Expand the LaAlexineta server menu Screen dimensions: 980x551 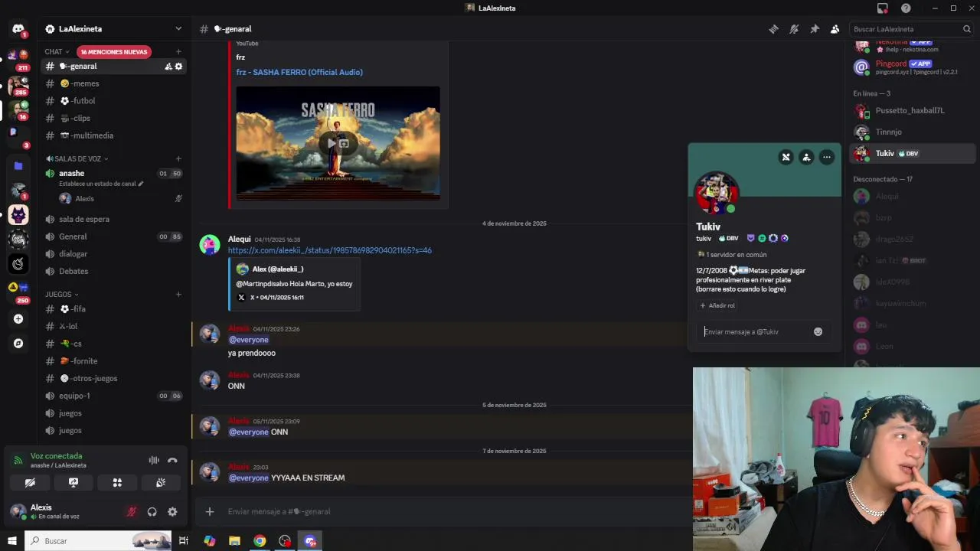[114, 29]
